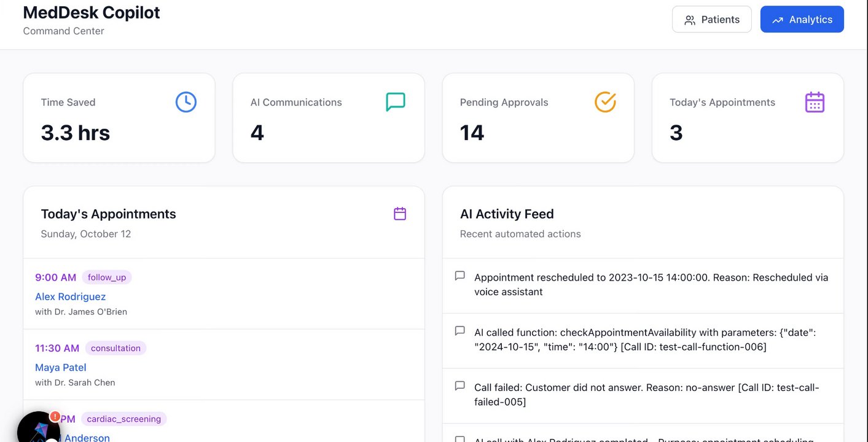Click the chat bubble icon for AI Communications
The image size is (868, 442).
pyautogui.click(x=396, y=102)
